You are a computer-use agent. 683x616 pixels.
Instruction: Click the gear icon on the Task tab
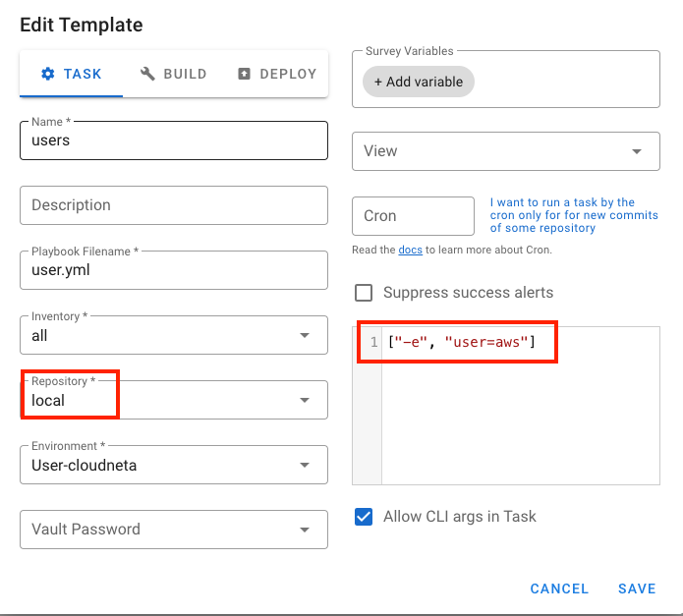coord(48,74)
